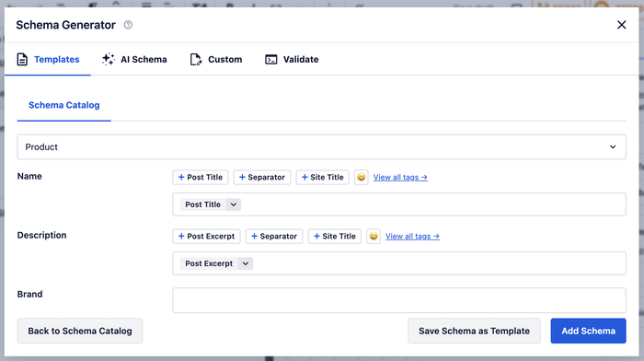Switch to the AI Schema tab
Image resolution: width=644 pixels, height=361 pixels.
click(x=134, y=59)
